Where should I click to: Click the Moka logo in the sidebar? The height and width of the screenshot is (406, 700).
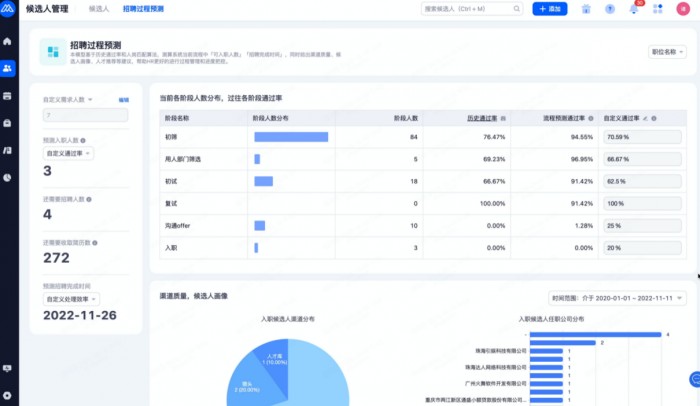point(9,9)
